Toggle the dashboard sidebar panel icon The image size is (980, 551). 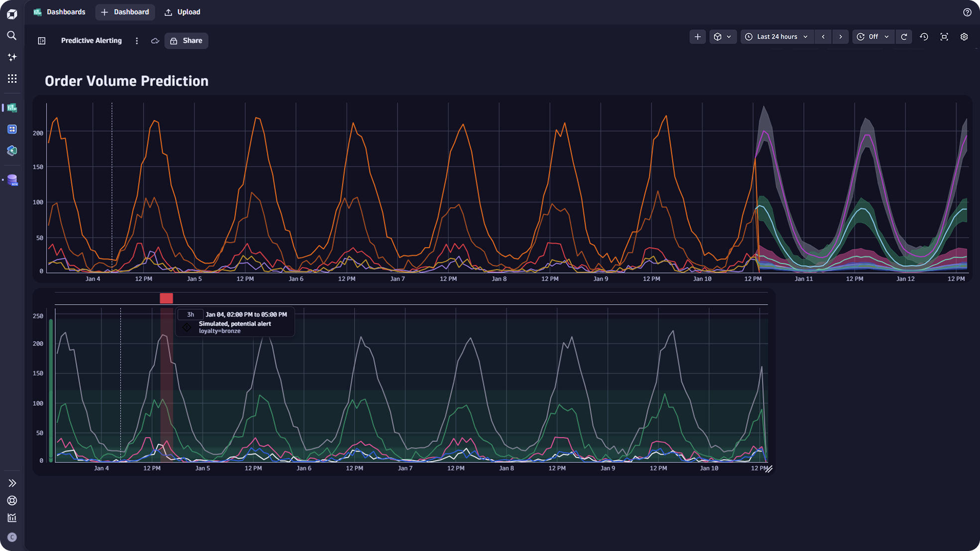42,41
